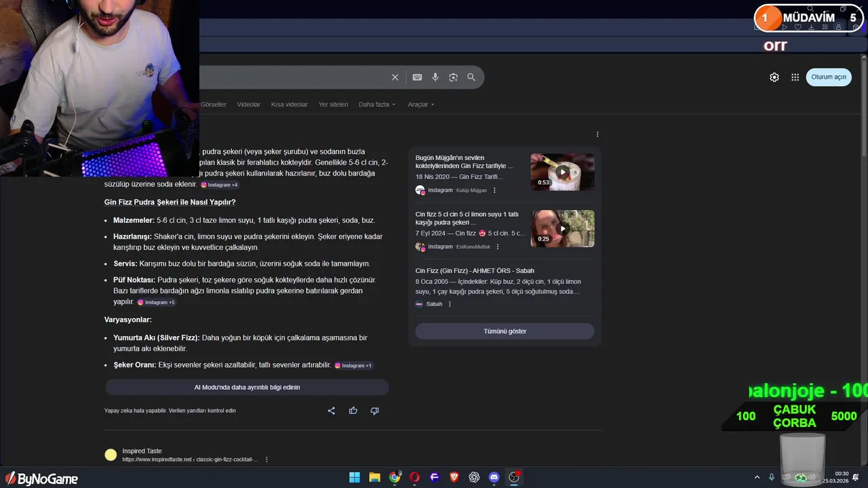Open more options for EniKonuMutfak source
868x488 pixels.
(x=498, y=247)
